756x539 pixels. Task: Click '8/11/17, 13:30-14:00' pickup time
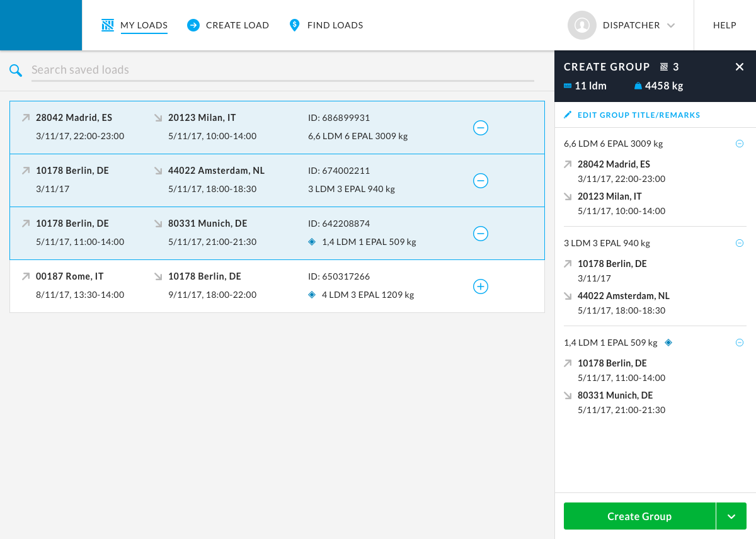coord(80,295)
